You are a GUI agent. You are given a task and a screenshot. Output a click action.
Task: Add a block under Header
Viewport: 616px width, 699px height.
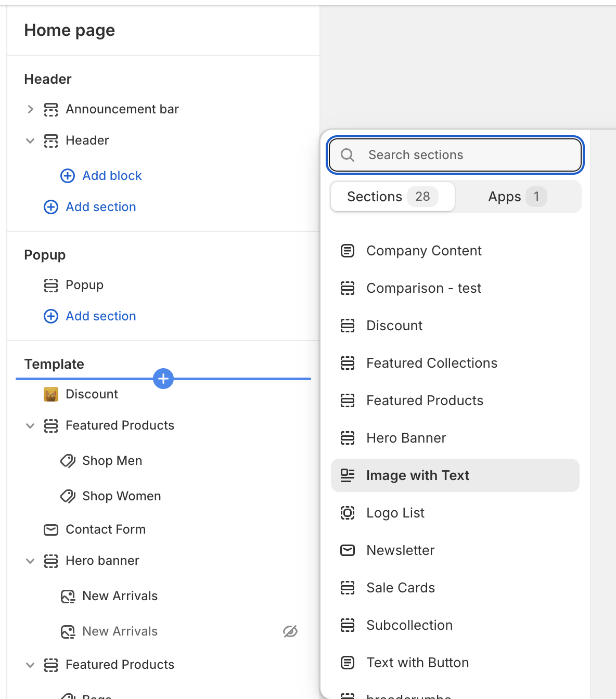tap(101, 176)
